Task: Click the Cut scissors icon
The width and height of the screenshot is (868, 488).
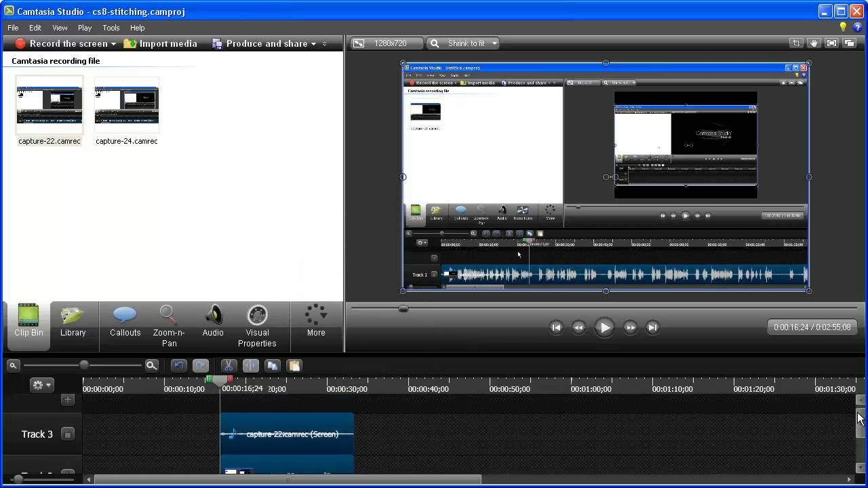Action: (x=229, y=365)
